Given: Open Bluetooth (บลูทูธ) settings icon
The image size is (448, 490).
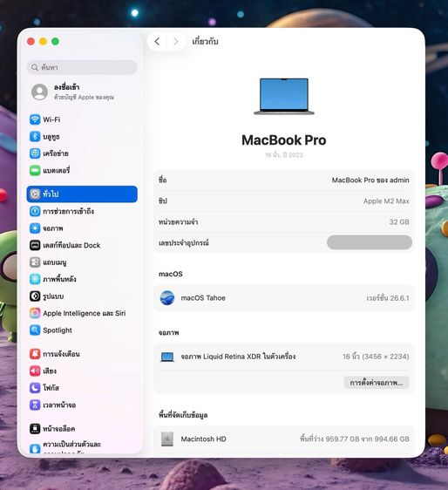Looking at the screenshot, I should (35, 137).
